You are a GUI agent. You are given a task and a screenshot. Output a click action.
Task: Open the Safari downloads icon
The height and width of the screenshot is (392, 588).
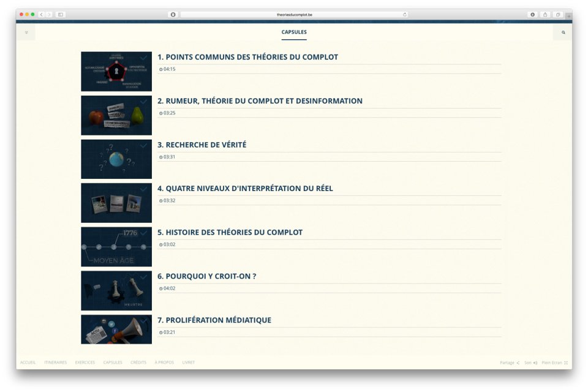532,15
